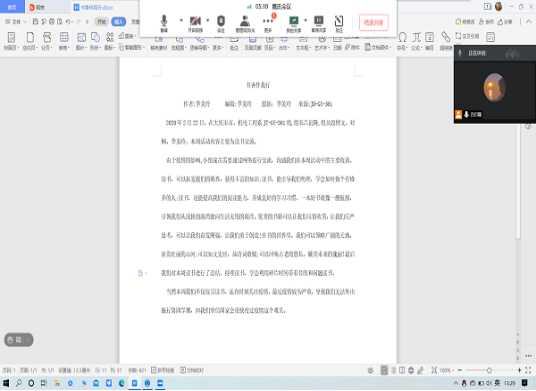Switch to the Start ribbon tab
Viewport: 536px width, 391px height.
point(102,22)
